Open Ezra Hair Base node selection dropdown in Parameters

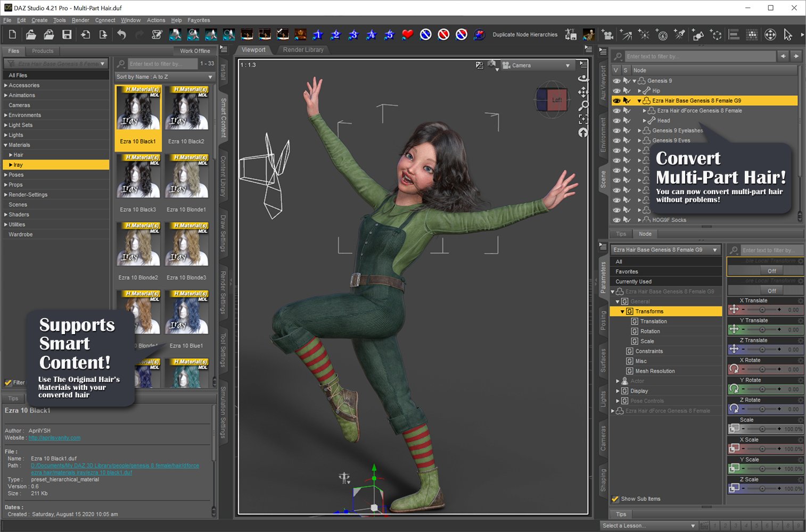click(665, 250)
